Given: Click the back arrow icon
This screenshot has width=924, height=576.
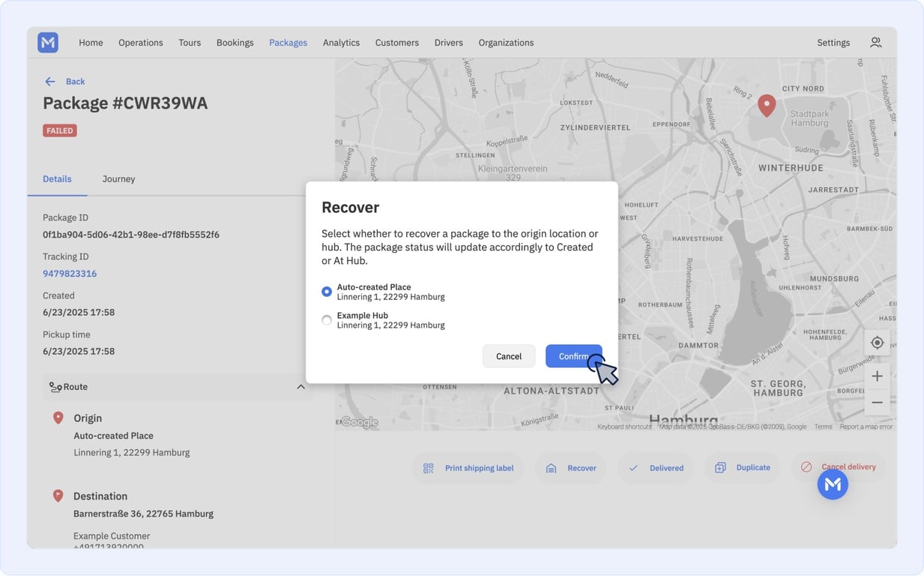Looking at the screenshot, I should point(50,82).
